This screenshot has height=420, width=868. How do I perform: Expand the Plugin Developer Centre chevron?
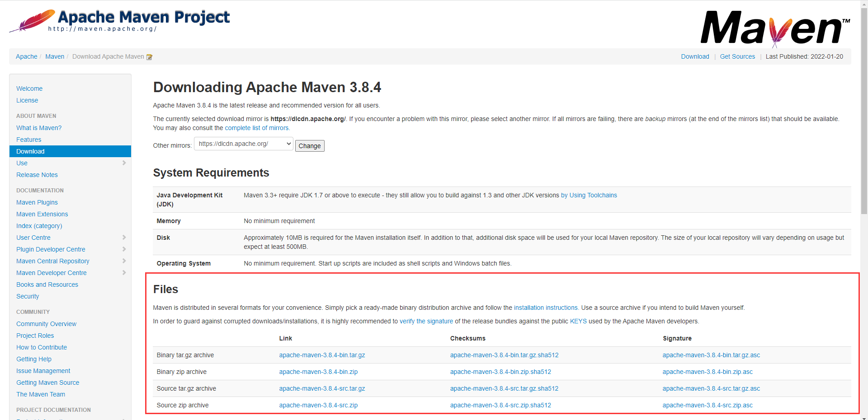[124, 249]
